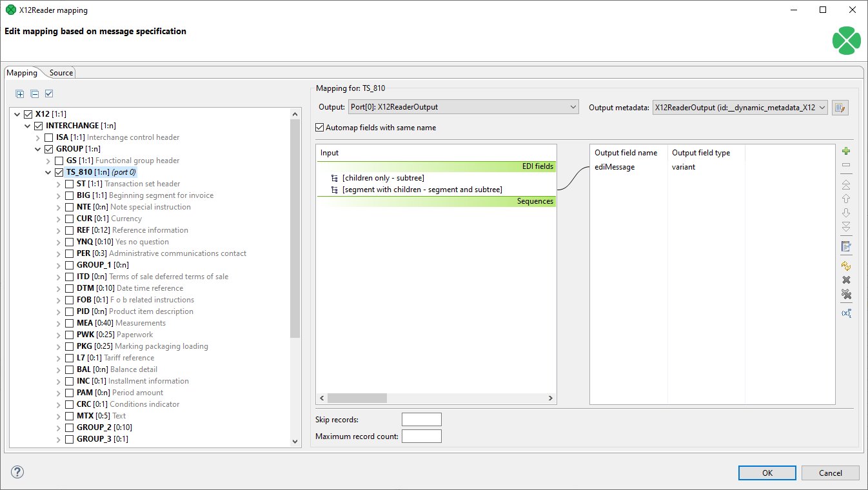Open the expression editor {x} icon

pos(845,313)
